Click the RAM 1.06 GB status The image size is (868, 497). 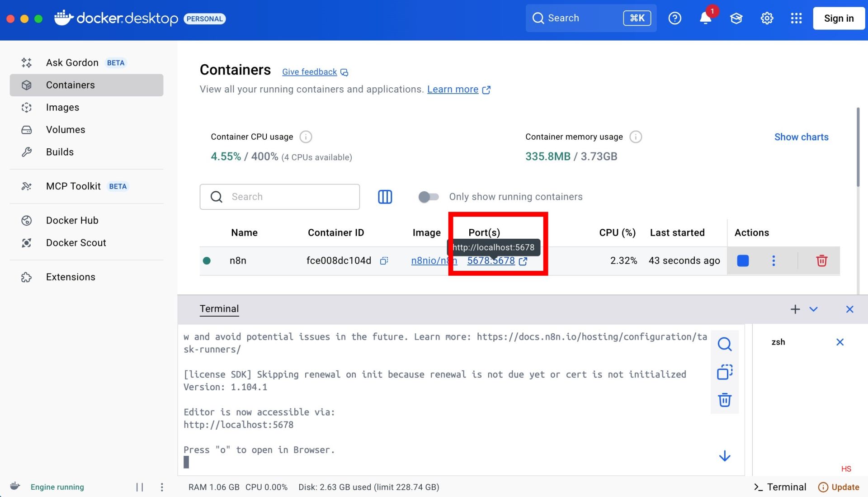pos(214,487)
